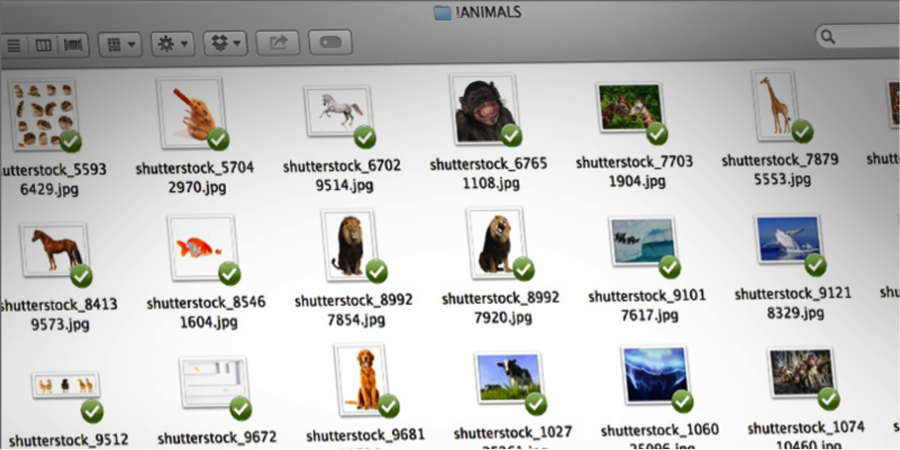
Task: Select the monkeys group image shutterstock_1074
Action: 801,373
